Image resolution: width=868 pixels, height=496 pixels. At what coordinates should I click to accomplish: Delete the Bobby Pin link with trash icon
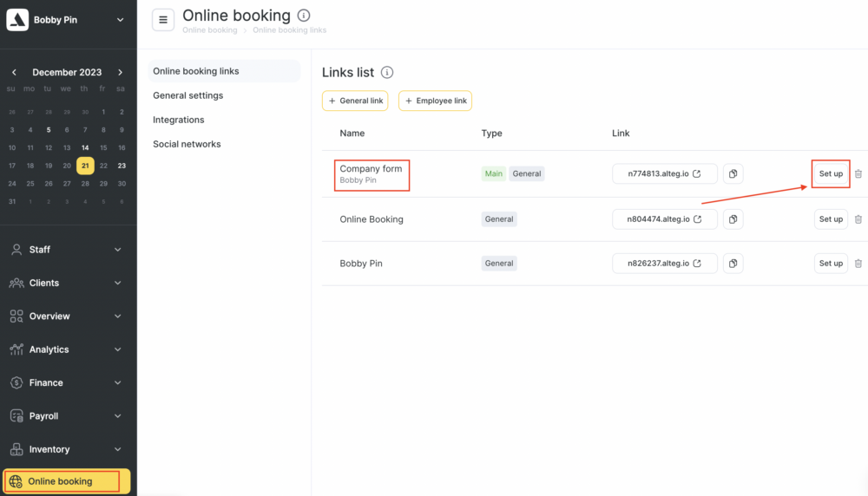(858, 264)
